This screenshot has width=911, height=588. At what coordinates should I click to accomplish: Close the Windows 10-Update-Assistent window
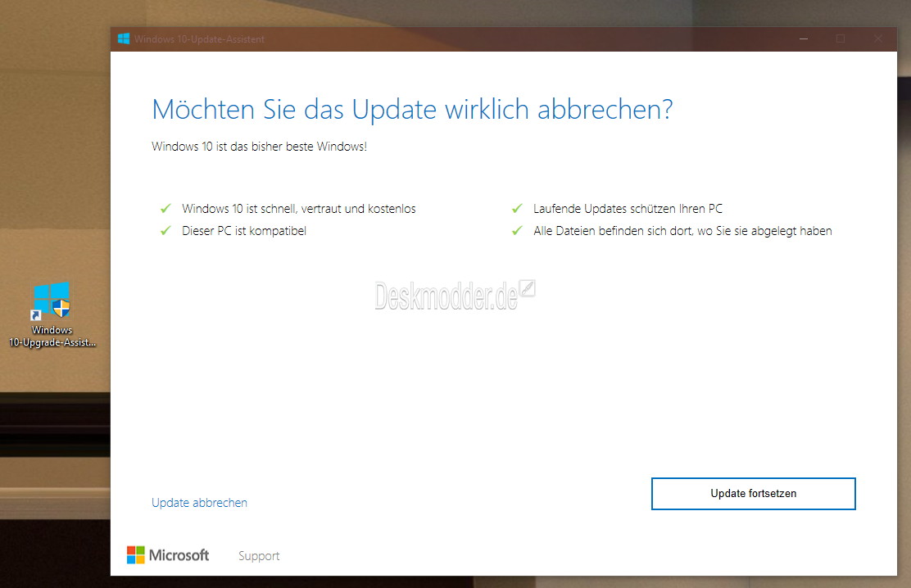point(878,39)
